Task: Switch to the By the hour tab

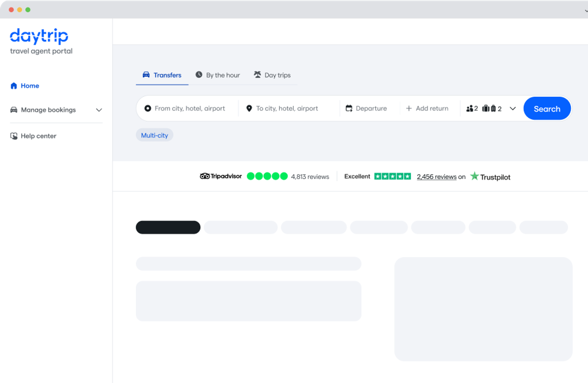Action: (x=218, y=75)
